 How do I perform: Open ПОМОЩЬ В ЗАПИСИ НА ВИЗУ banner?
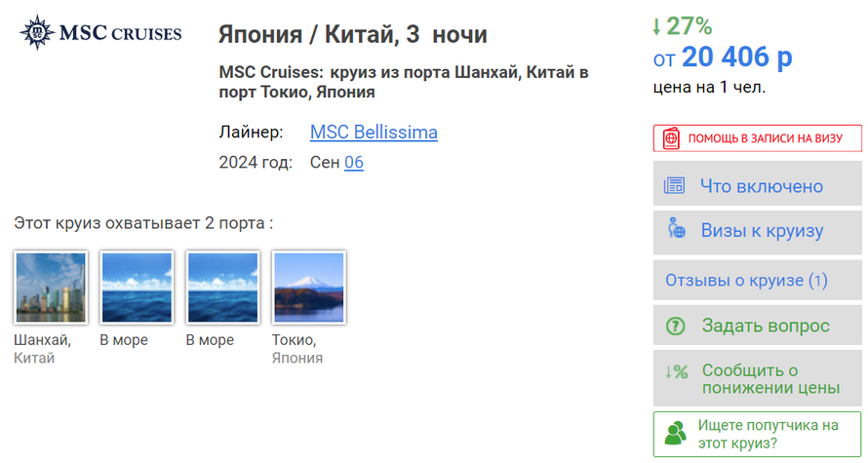tap(757, 138)
